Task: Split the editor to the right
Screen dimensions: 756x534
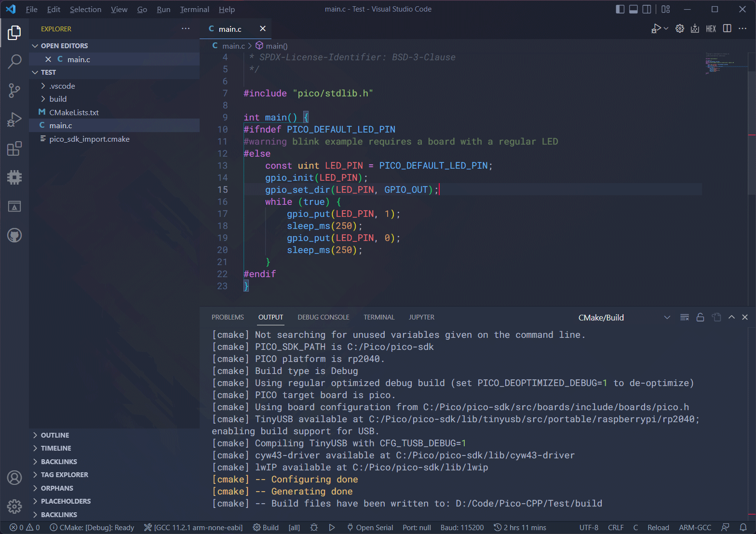Action: coord(727,29)
